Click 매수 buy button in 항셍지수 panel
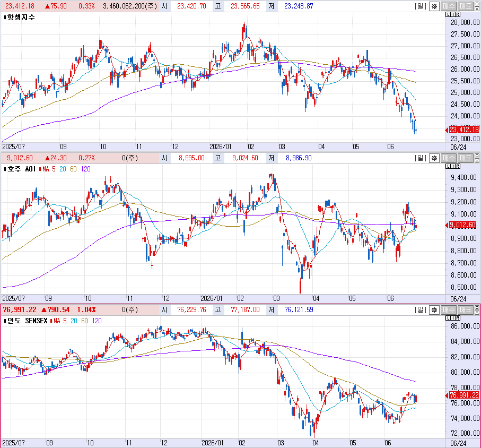481x448 pixels. coord(449,6)
